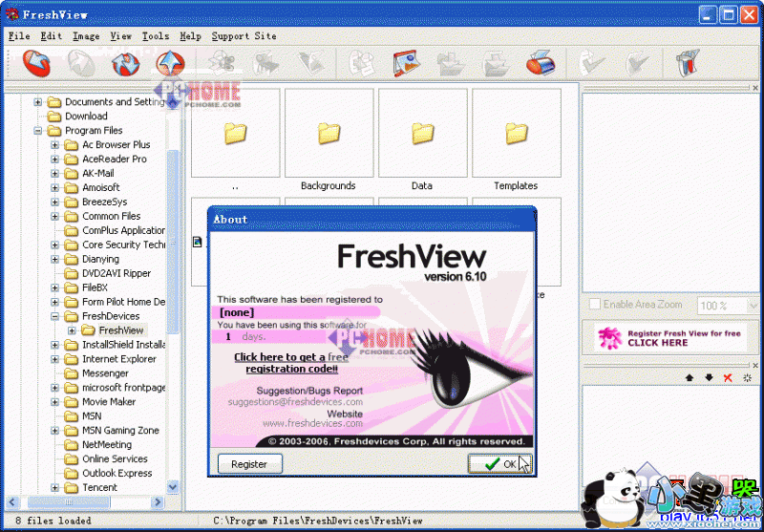Open the 100 % zoom dropdown
The image size is (764, 532).
pyautogui.click(x=753, y=306)
